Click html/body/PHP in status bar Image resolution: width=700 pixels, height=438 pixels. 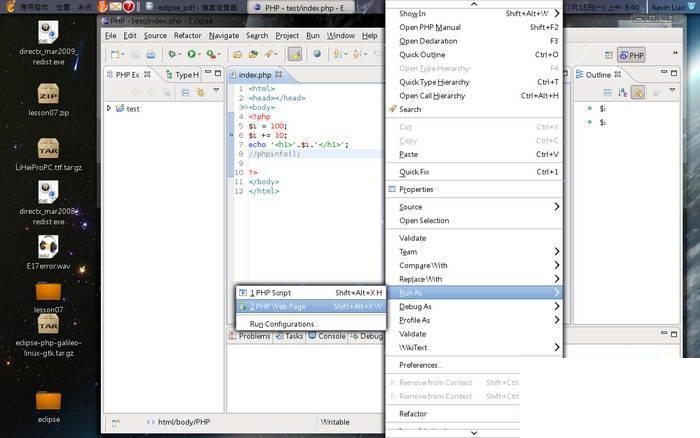(183, 422)
